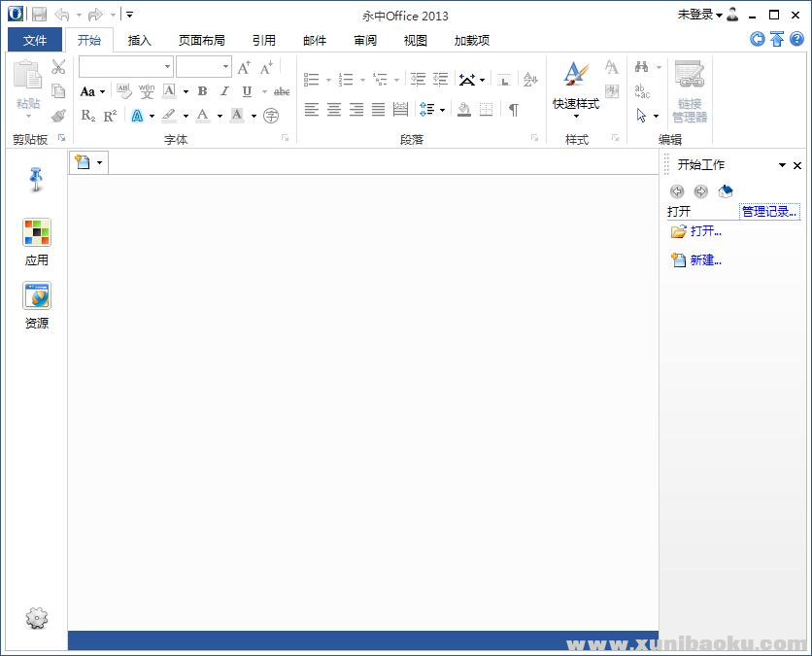
Task: Open the 文件 file menu
Action: pos(35,40)
